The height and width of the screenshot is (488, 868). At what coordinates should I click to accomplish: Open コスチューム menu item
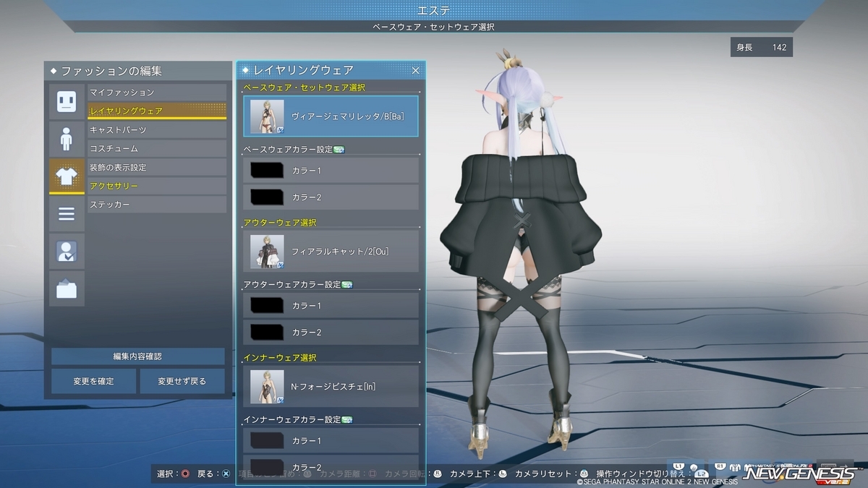point(157,149)
